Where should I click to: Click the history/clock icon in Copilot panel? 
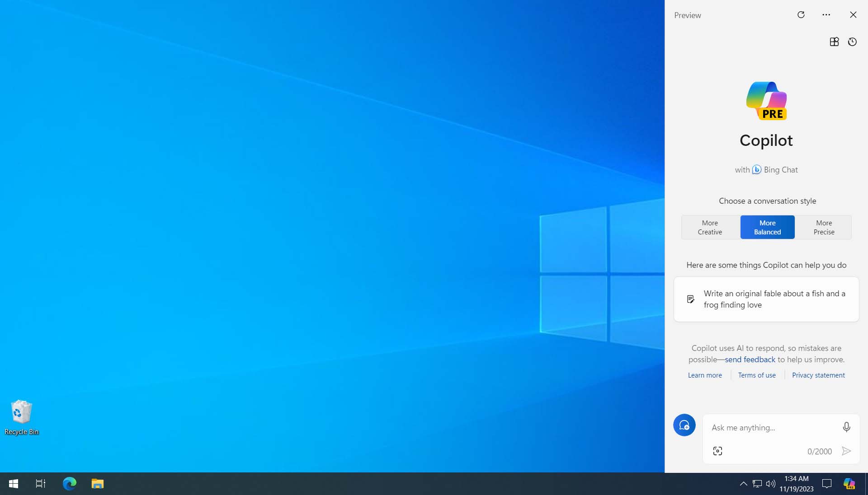coord(853,42)
